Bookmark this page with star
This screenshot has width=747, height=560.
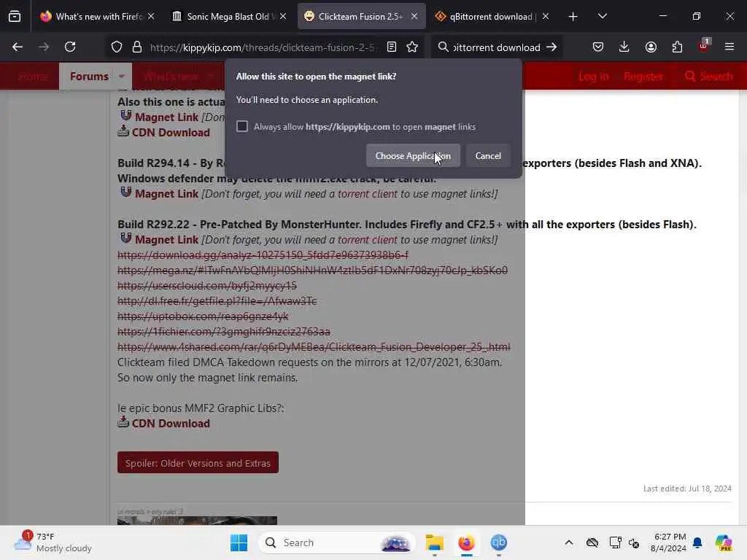413,47
